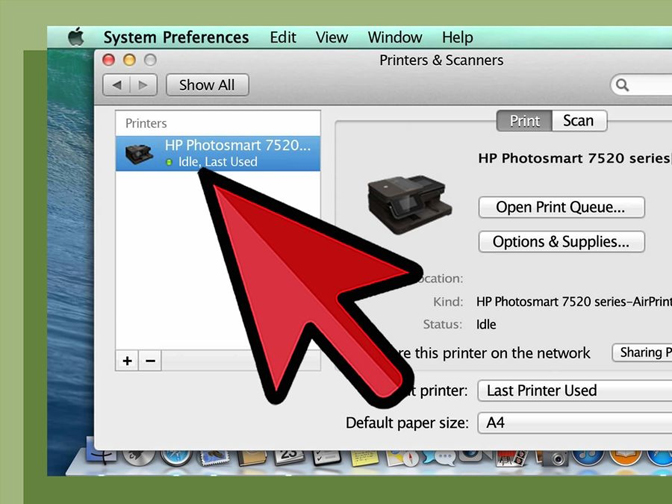The height and width of the screenshot is (504, 672).
Task: Open yellow Notes icon in Dock
Action: [365, 458]
